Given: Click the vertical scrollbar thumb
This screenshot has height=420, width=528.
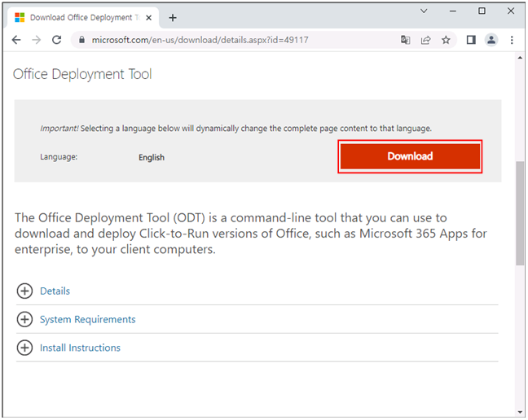Looking at the screenshot, I should coord(520,213).
